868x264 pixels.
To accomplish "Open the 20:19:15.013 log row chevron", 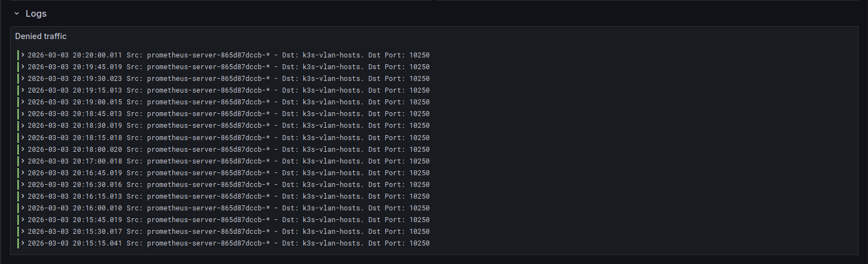I will pos(23,90).
